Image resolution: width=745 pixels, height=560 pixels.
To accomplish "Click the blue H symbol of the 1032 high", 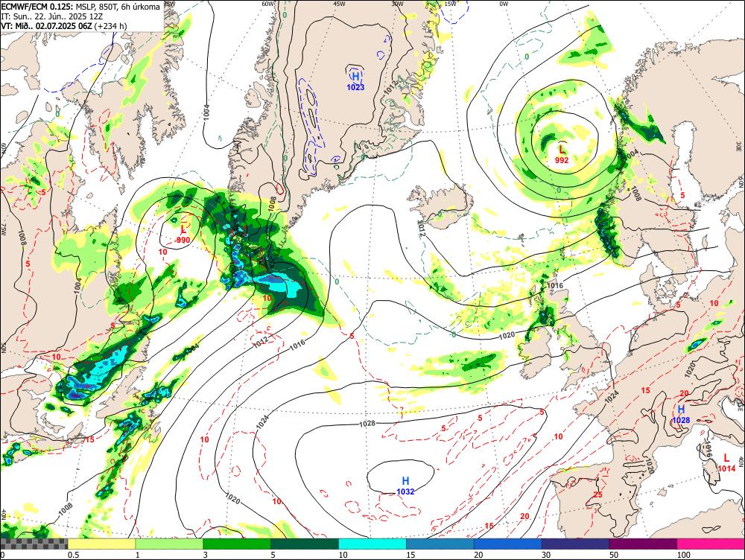I will pos(406,481).
